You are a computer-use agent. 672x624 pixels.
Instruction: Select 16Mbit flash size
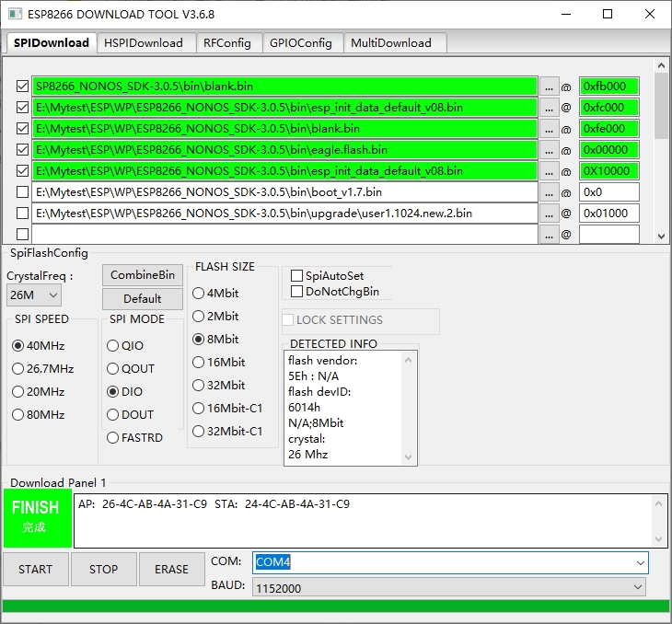tap(219, 362)
